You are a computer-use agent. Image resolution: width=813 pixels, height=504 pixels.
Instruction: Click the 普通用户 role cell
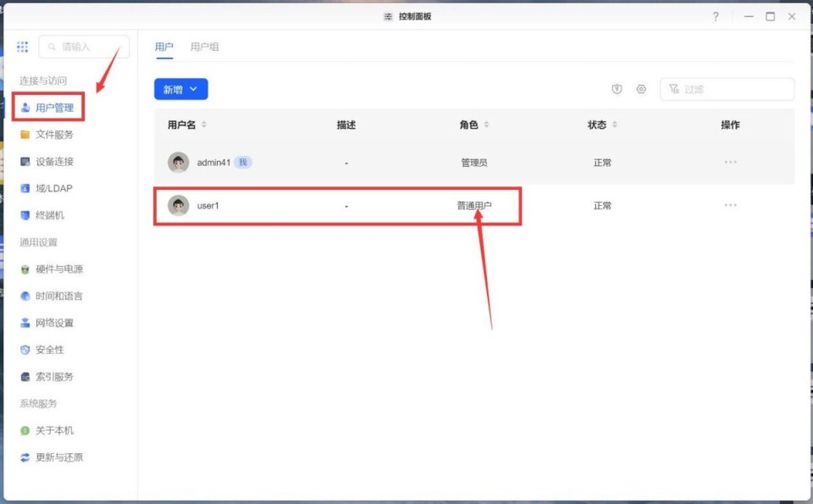474,206
